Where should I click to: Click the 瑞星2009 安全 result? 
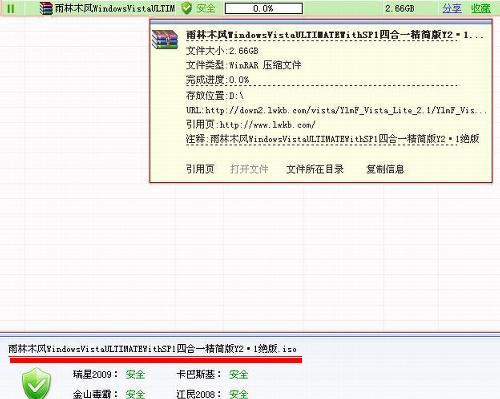(109, 374)
